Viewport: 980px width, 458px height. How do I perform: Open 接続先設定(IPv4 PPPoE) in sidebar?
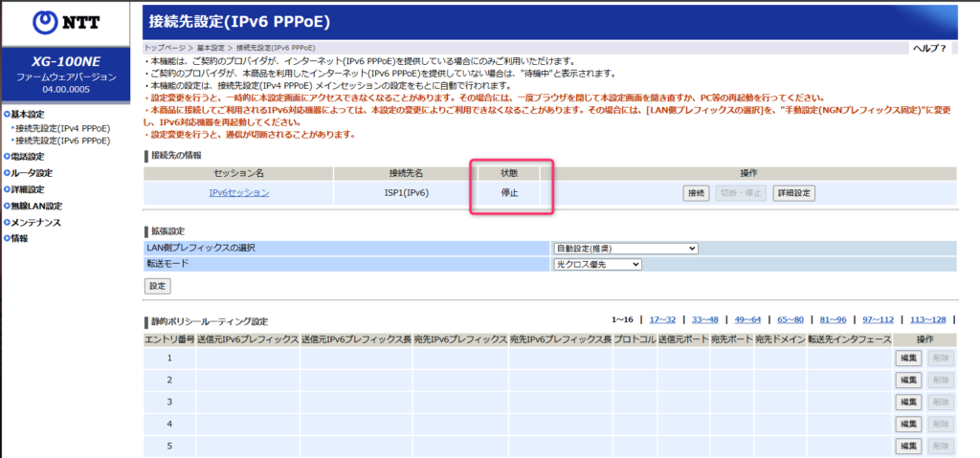[x=62, y=127]
